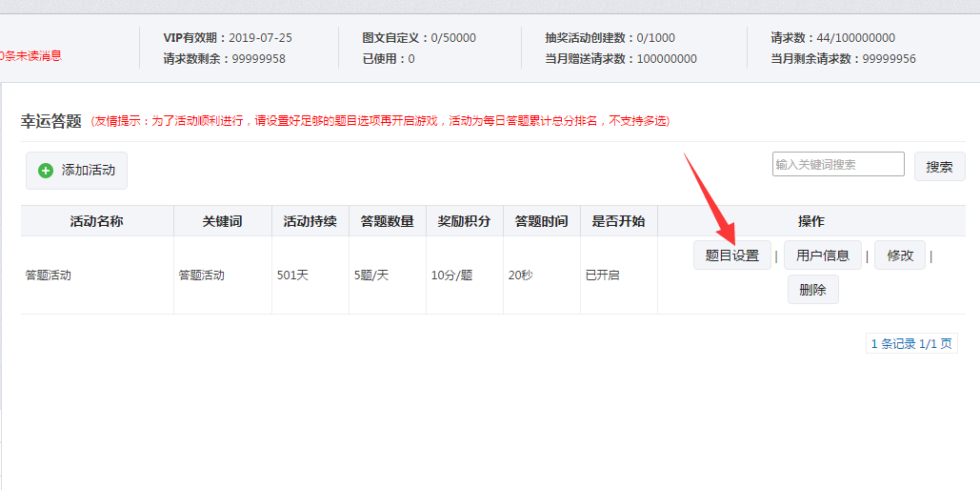Viewport: 980px width, 490px height.
Task: Click the 当月赠送请求数 100000000 text
Action: (621, 59)
